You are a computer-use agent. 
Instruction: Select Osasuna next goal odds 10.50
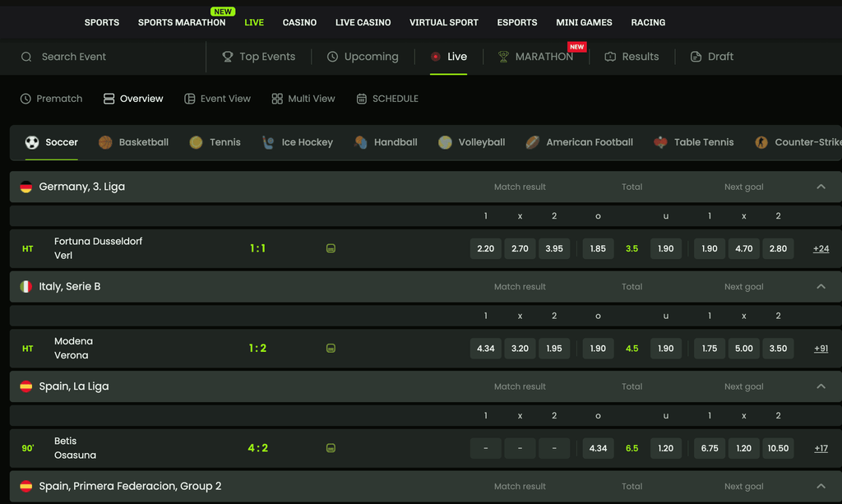point(778,448)
